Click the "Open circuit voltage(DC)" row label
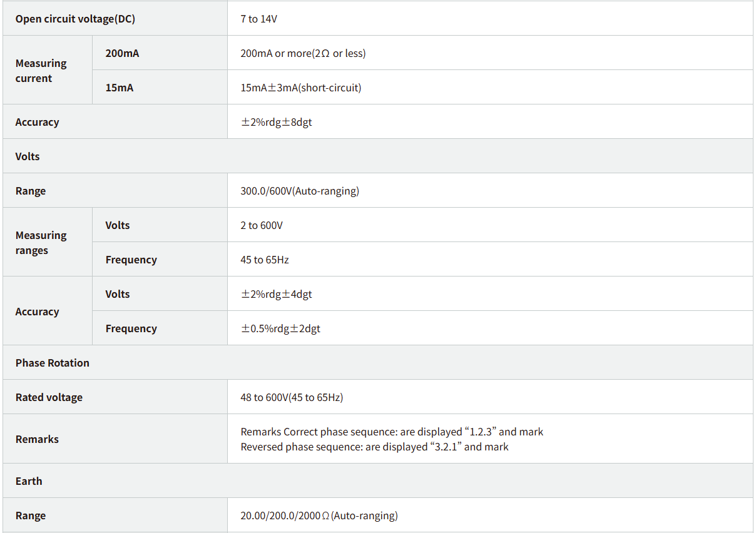The height and width of the screenshot is (533, 756). [x=75, y=19]
